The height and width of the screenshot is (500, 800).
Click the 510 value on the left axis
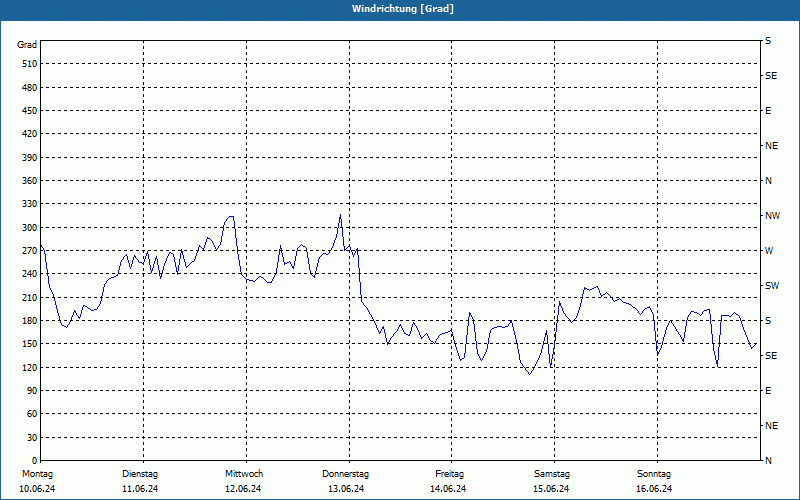(30, 64)
